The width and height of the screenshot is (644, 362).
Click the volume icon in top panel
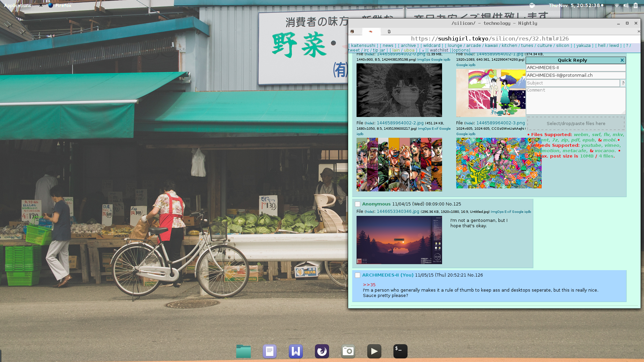(x=626, y=5)
